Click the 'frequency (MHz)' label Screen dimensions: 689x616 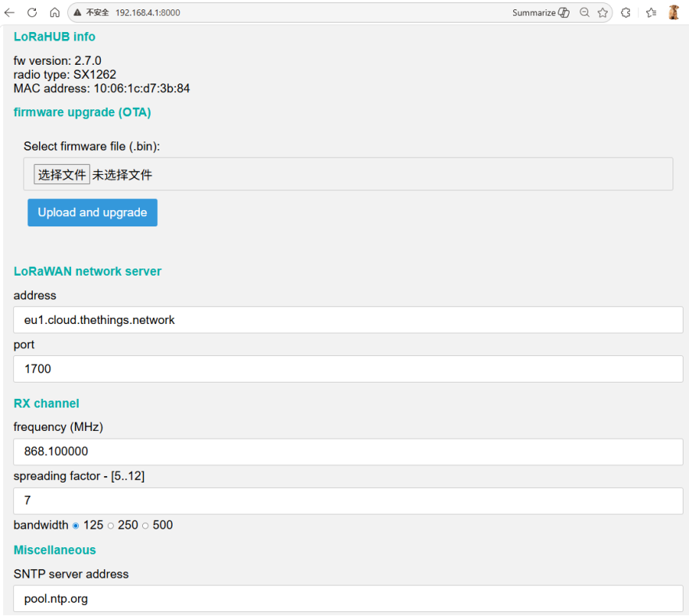point(59,427)
